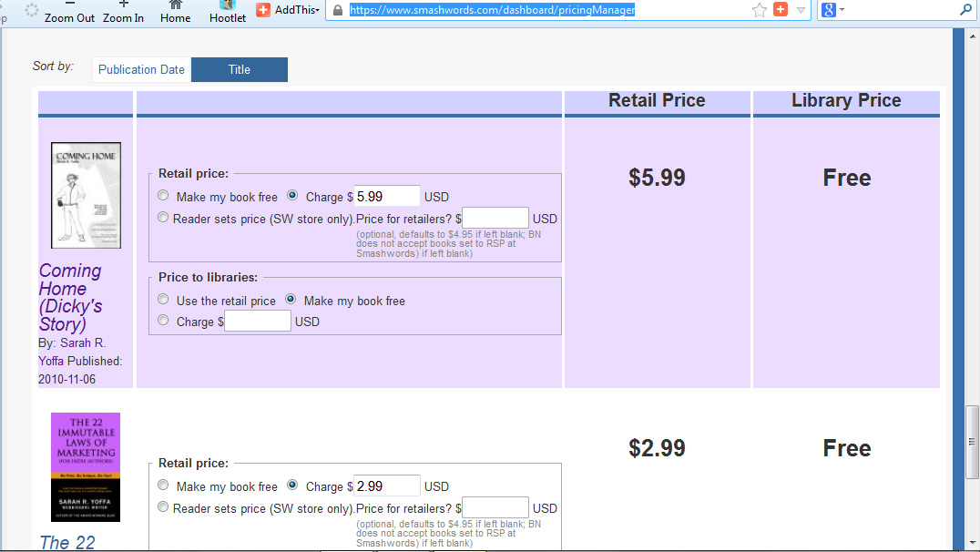Select Charge radio for The 22 Laws
Screen dimensions: 980x552
click(291, 486)
